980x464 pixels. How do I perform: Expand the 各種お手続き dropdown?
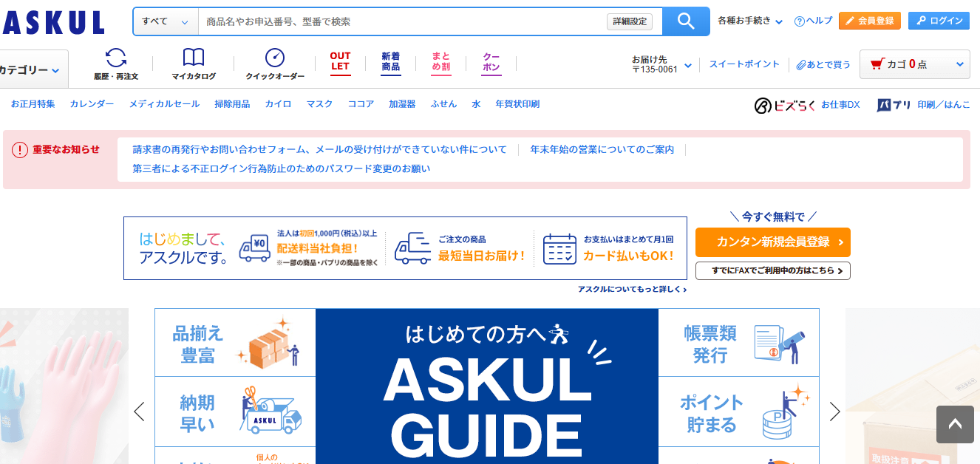coord(749,21)
